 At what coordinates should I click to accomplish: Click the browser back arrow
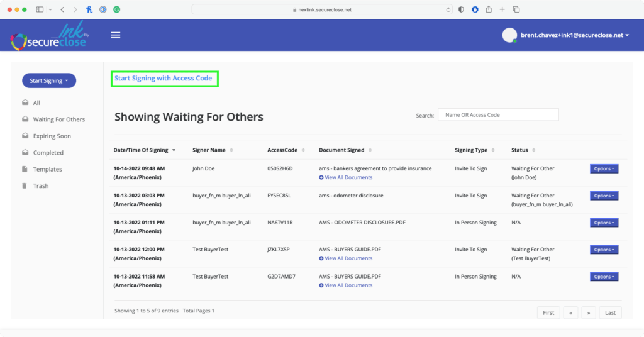click(x=62, y=10)
